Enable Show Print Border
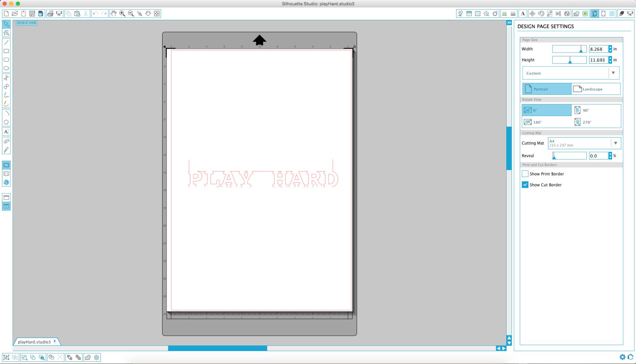 (x=525, y=174)
